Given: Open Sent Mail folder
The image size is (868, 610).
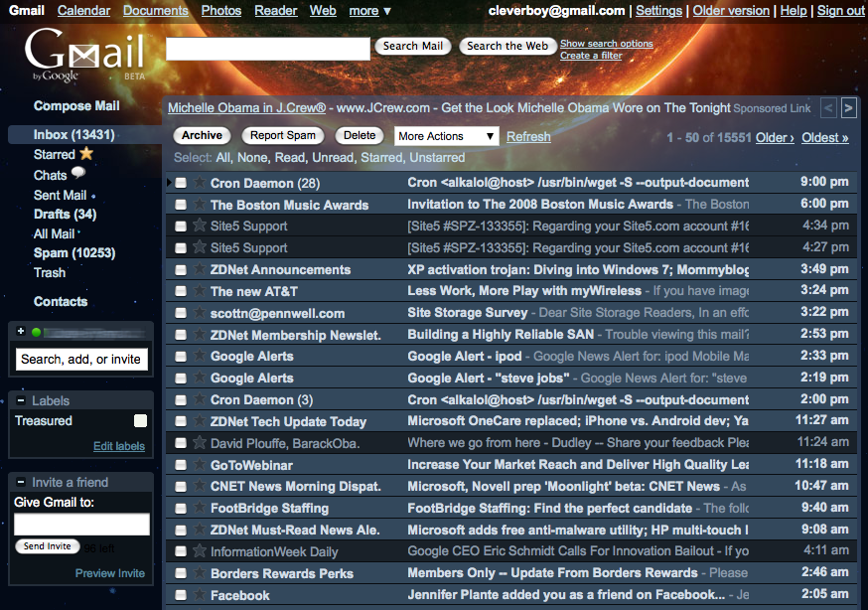Looking at the screenshot, I should tap(60, 196).
